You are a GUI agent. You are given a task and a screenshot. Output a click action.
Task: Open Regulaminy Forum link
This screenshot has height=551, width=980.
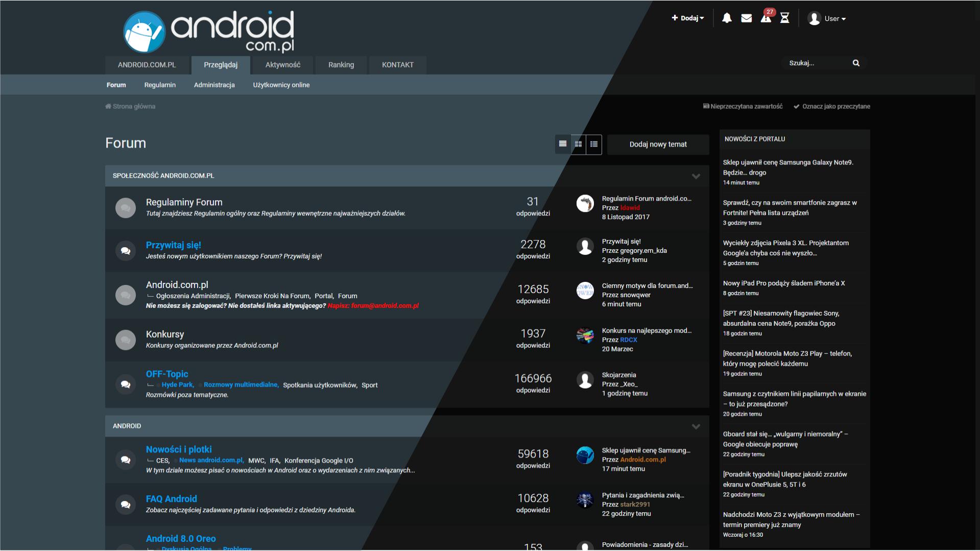click(184, 202)
